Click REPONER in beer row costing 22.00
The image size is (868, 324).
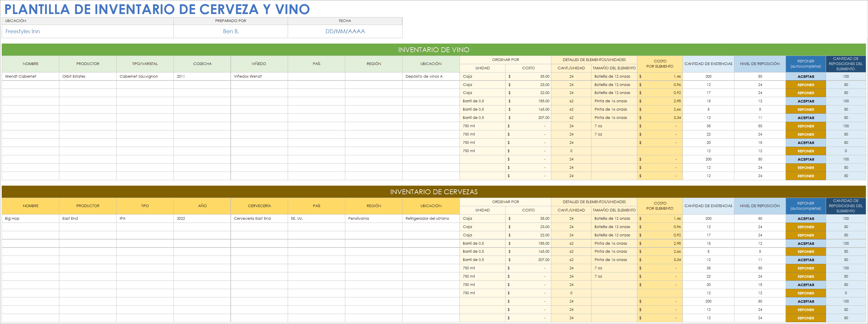[806, 235]
